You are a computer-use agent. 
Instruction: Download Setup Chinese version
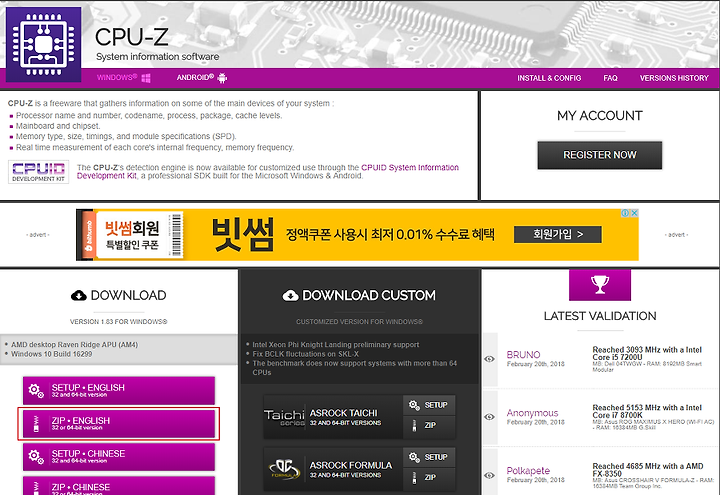119,457
